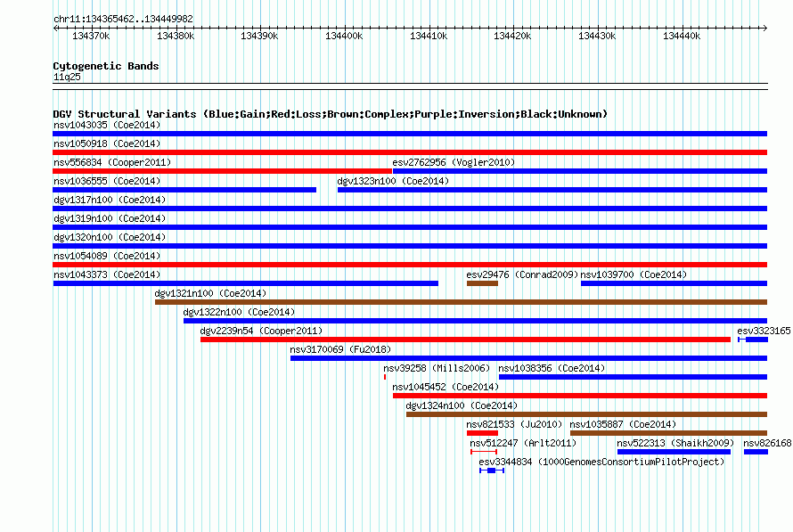Click the ruler's left arrow end
This screenshot has height=532, width=793.
pos(55,28)
